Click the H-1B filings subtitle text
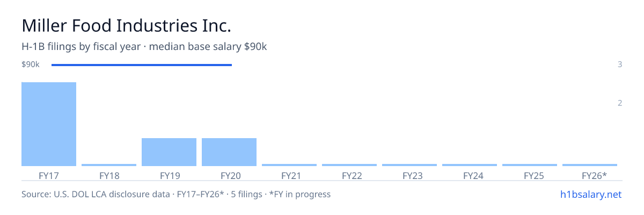This screenshot has height=215, width=644. 144,47
